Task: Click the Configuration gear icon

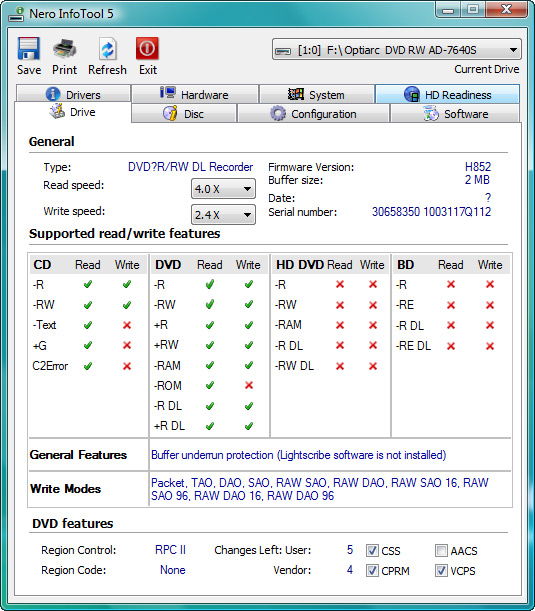Action: coord(277,113)
